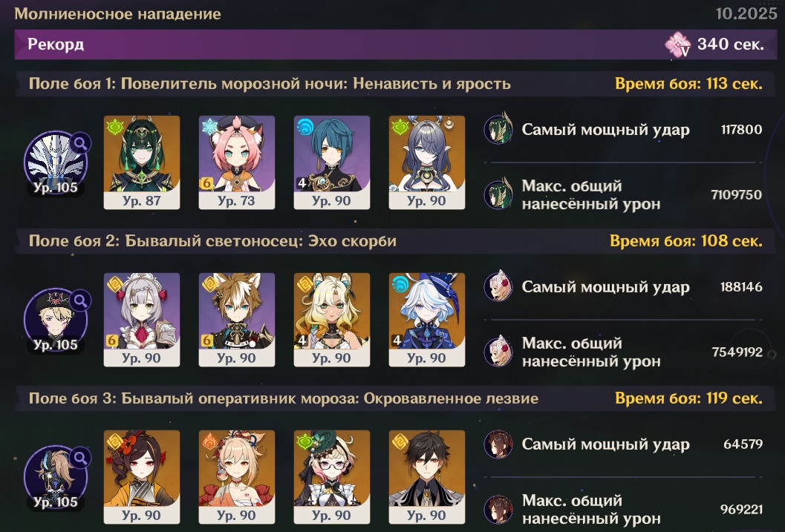Select the glasses-wearing Dendro character card

[x=332, y=477]
